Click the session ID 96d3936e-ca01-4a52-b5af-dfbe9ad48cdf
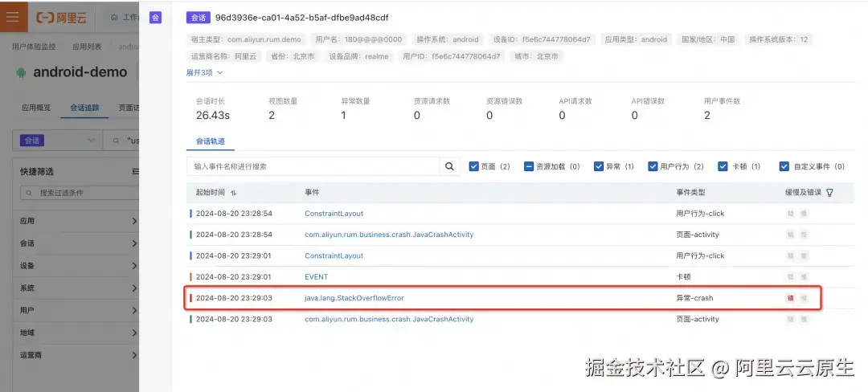This screenshot has width=868, height=392. pyautogui.click(x=301, y=18)
